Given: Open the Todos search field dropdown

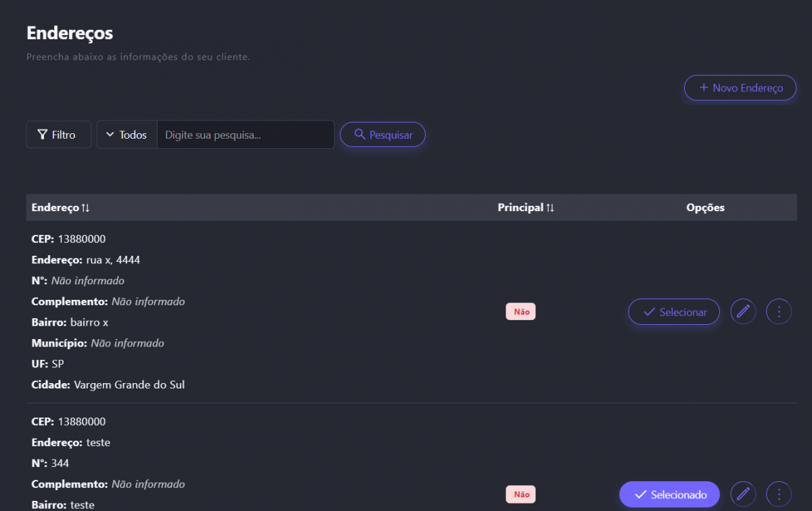Looking at the screenshot, I should 127,135.
